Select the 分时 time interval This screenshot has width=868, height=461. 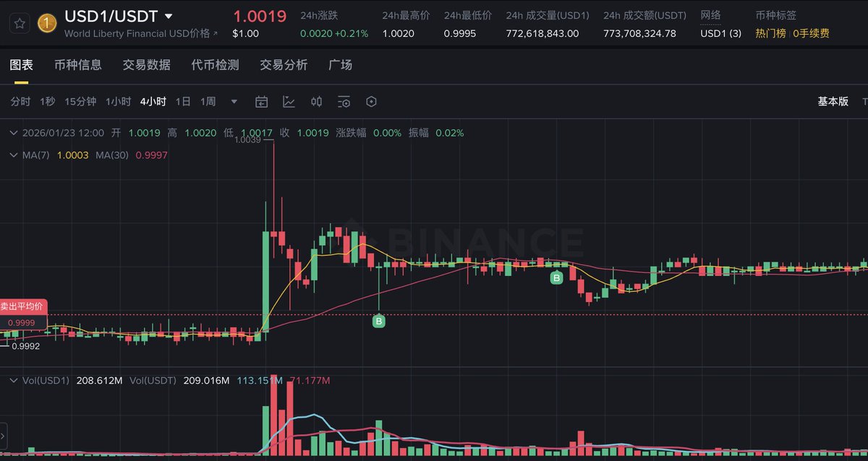pyautogui.click(x=20, y=102)
